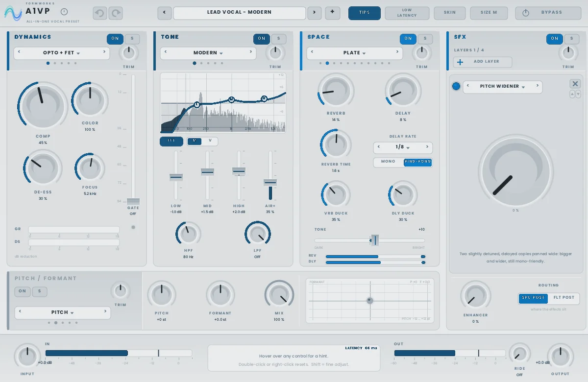
Task: Advance to the next preset with the right arrow
Action: (x=314, y=12)
